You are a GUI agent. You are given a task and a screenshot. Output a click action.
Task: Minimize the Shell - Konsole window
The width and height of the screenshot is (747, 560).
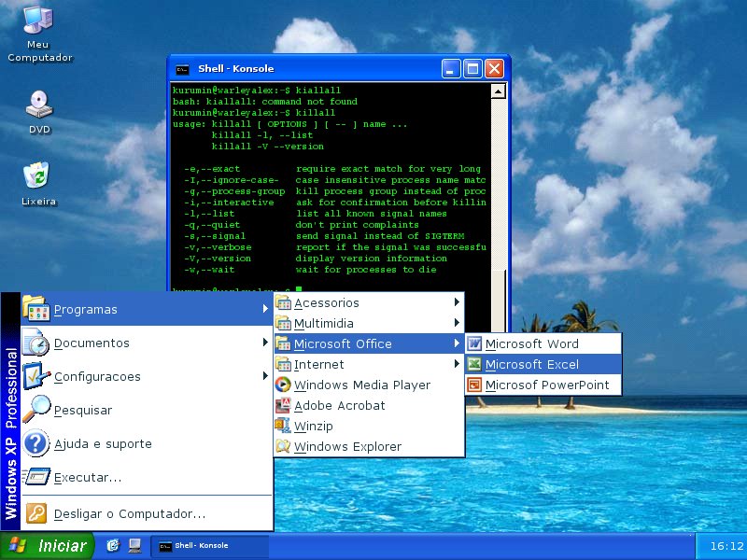click(451, 69)
